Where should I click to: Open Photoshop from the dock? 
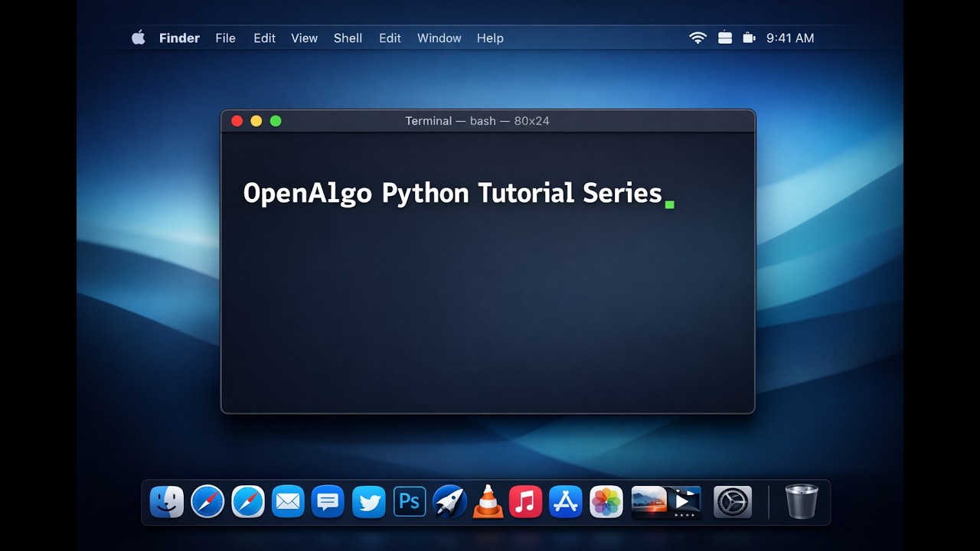(410, 502)
